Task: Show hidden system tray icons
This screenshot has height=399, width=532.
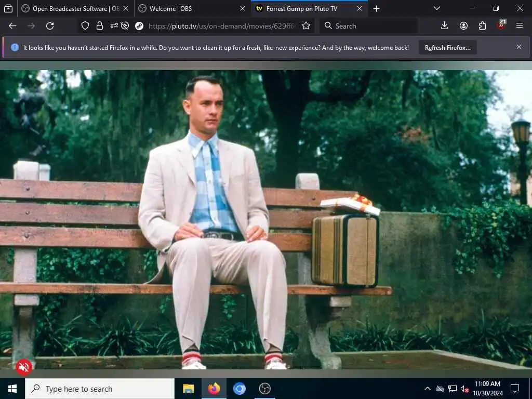Action: (428, 389)
